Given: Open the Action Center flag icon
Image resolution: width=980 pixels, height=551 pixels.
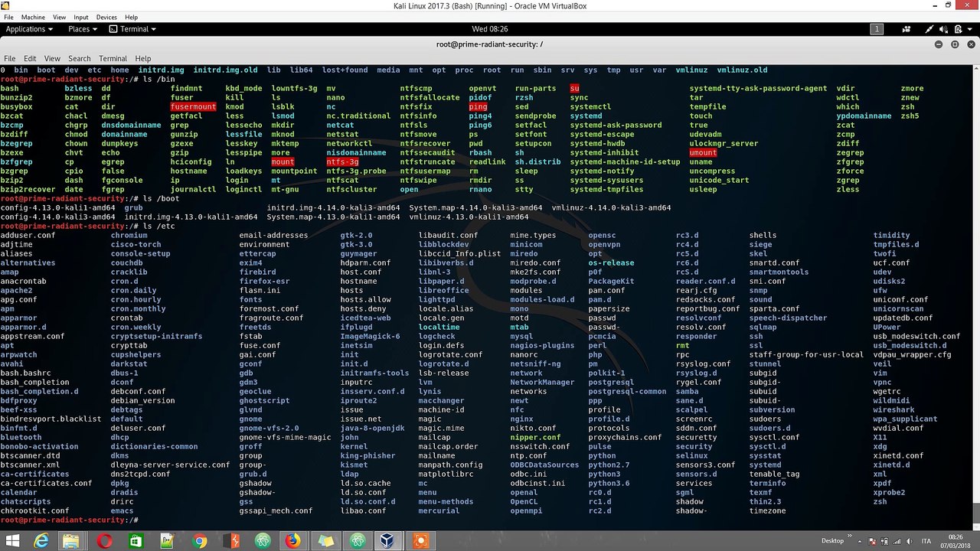Looking at the screenshot, I should click(x=874, y=541).
